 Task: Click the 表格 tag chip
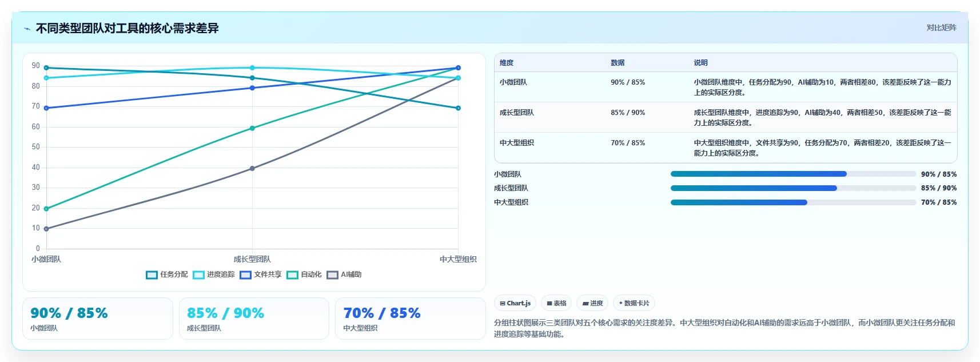556,303
